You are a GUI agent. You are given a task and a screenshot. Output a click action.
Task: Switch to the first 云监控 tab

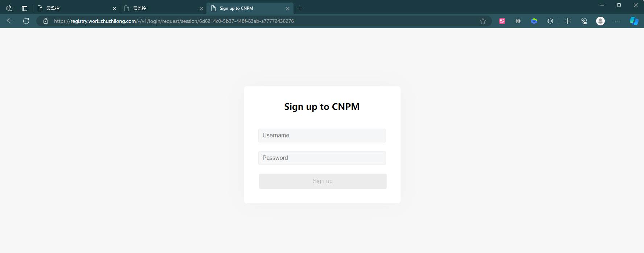pyautogui.click(x=77, y=8)
